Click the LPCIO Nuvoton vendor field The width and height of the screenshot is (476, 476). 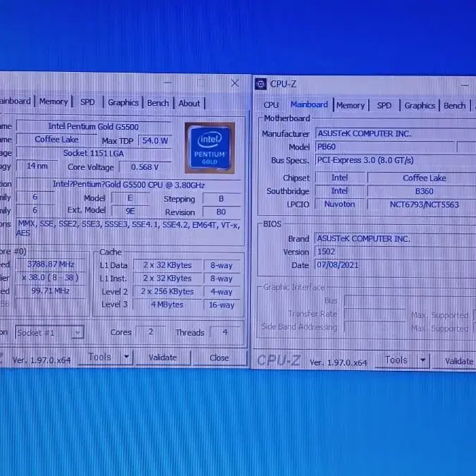(340, 204)
